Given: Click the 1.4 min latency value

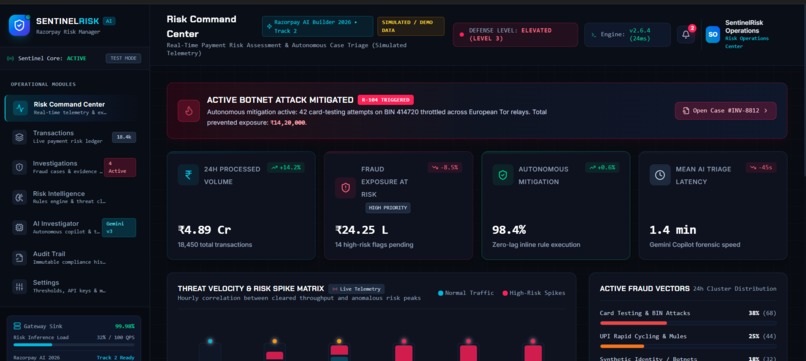Looking at the screenshot, I should [x=673, y=230].
